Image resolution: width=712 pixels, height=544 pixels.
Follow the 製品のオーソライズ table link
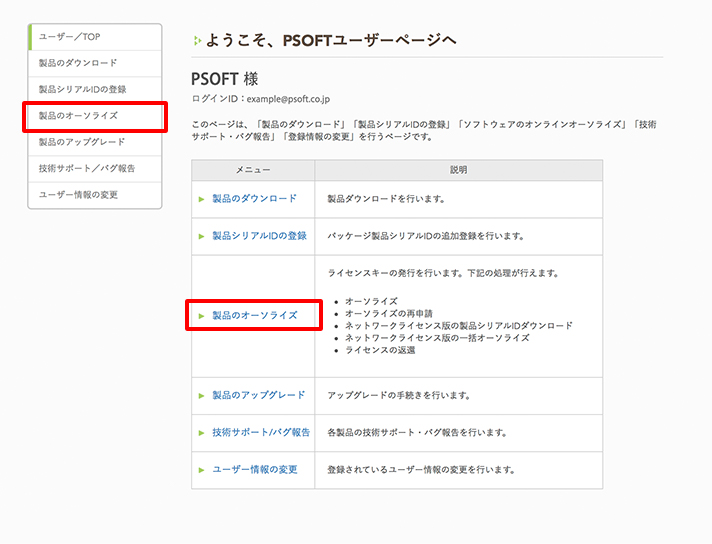pyautogui.click(x=255, y=315)
